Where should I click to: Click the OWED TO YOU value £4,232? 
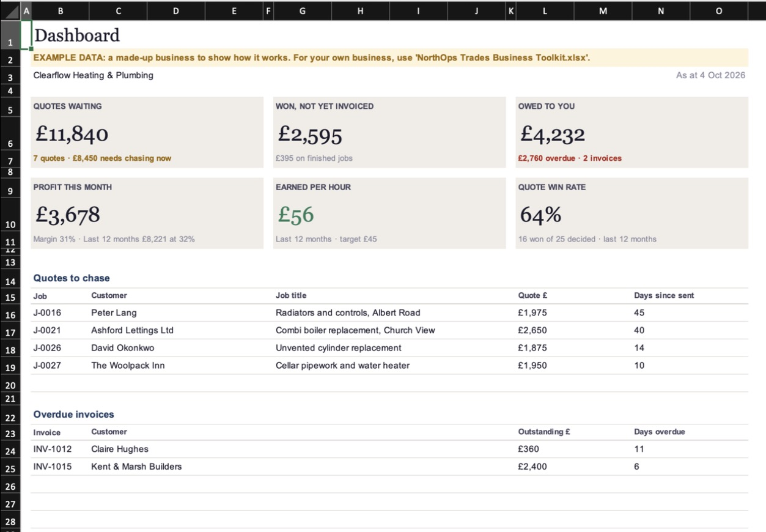(x=553, y=134)
